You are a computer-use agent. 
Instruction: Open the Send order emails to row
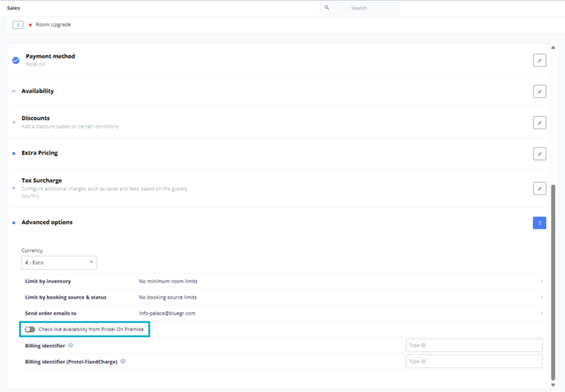pos(541,313)
